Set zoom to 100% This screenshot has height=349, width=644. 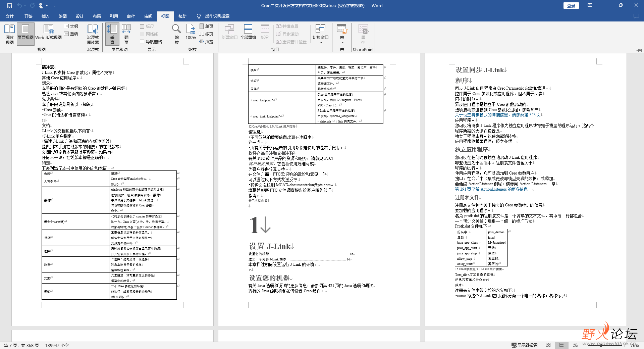[x=191, y=32]
